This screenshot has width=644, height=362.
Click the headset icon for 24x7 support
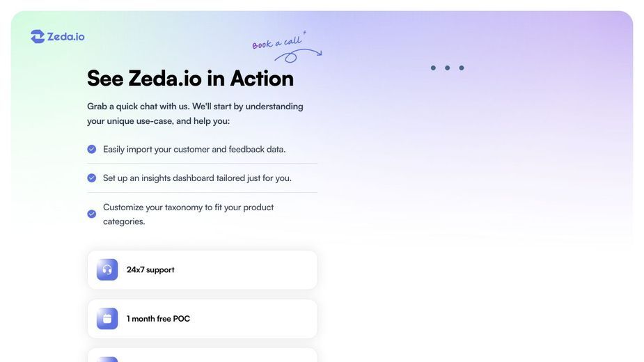[107, 269]
